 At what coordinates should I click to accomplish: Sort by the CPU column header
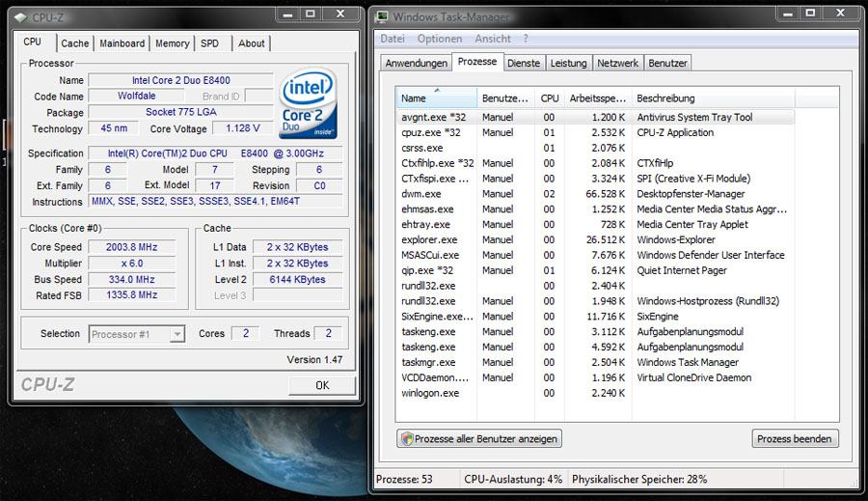550,98
